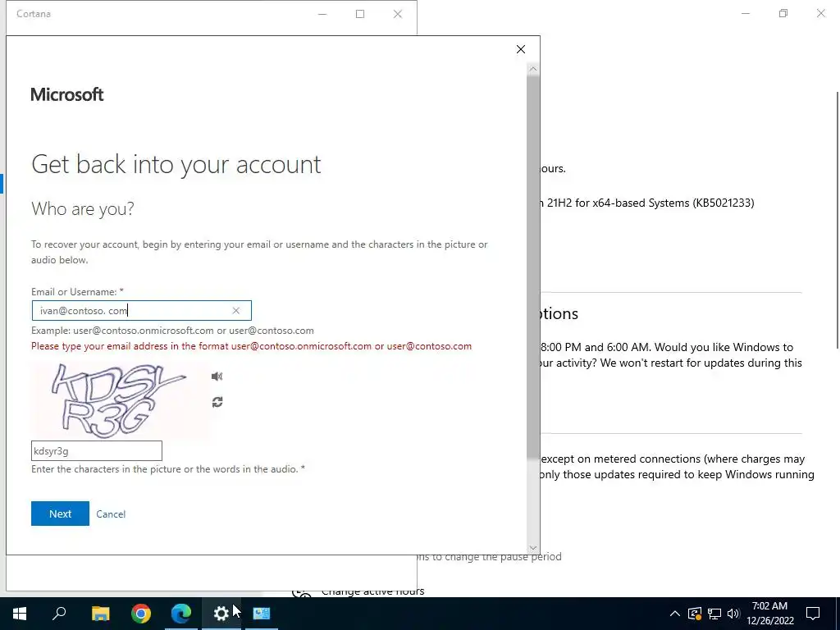The image size is (840, 630).
Task: Click the dialog scrollbar up arrow
Action: point(533,69)
